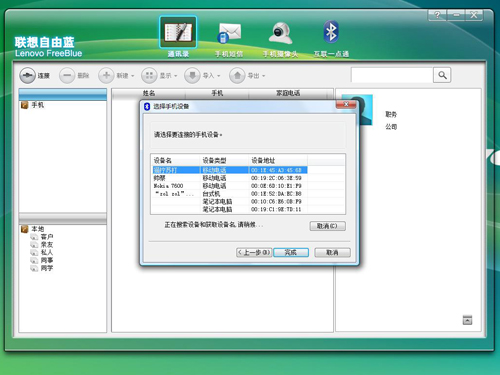This screenshot has width=500, height=375.
Task: Click the 设备类型 column header in dialog
Action: coord(224,160)
